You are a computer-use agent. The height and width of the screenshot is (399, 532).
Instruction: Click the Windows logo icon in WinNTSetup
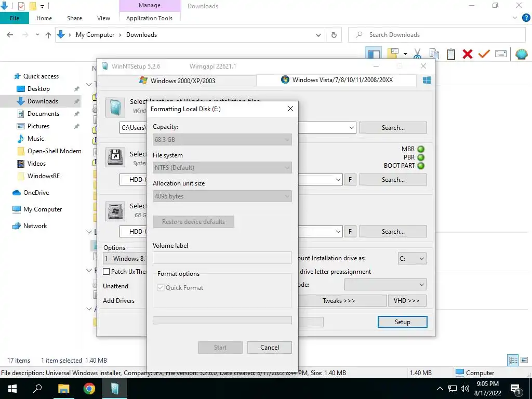427,81
